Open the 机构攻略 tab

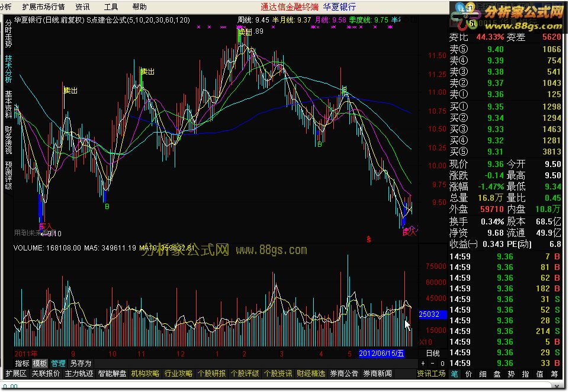click(x=145, y=374)
